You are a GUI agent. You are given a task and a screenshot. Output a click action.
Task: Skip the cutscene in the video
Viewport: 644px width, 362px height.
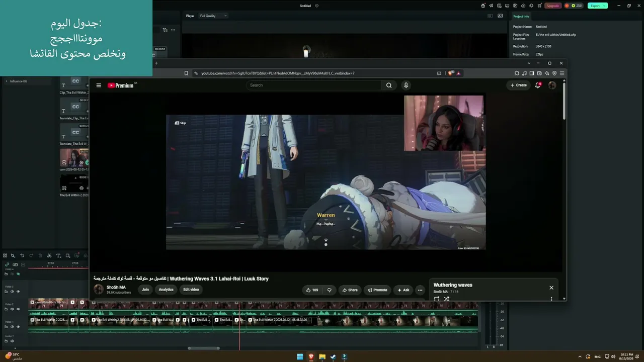click(x=180, y=123)
